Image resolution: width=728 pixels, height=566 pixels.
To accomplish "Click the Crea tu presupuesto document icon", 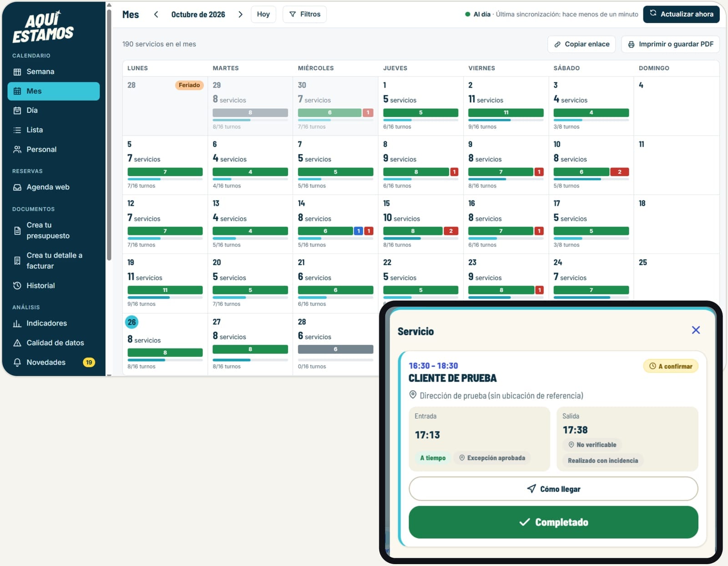I will pyautogui.click(x=17, y=230).
